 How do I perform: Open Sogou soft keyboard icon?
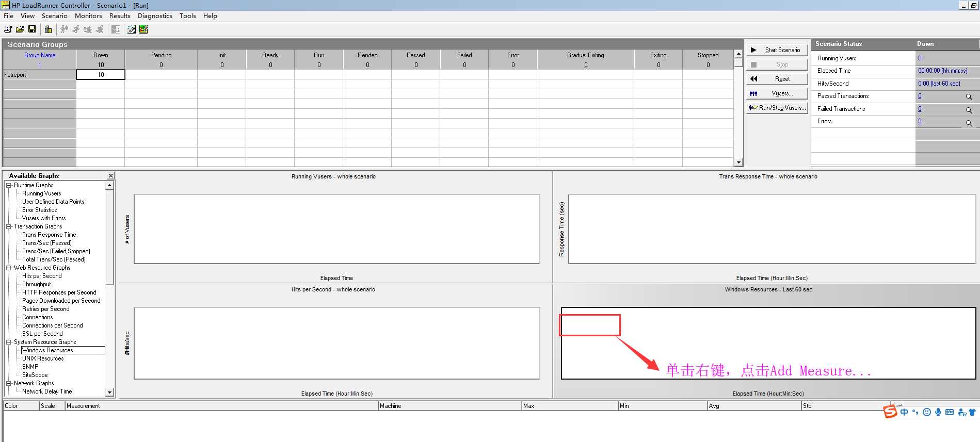pyautogui.click(x=950, y=412)
